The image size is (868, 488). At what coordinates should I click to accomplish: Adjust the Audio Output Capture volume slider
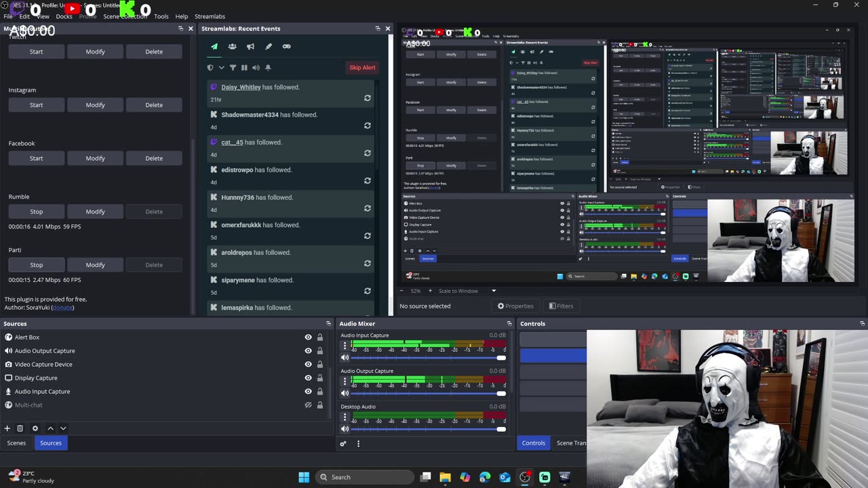click(x=429, y=393)
